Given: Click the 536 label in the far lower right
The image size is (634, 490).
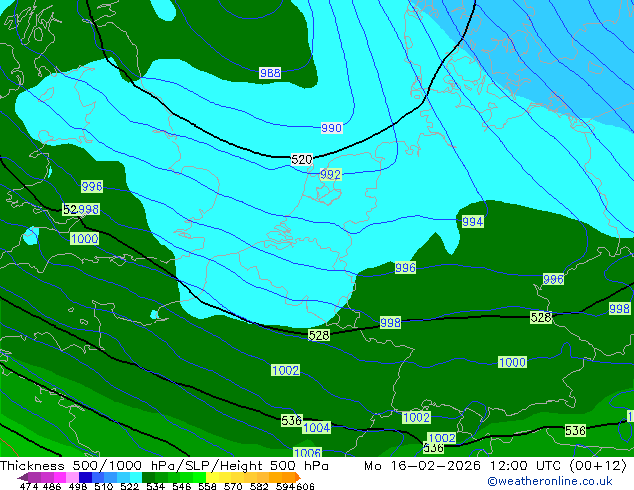Looking at the screenshot, I should pyautogui.click(x=575, y=431).
